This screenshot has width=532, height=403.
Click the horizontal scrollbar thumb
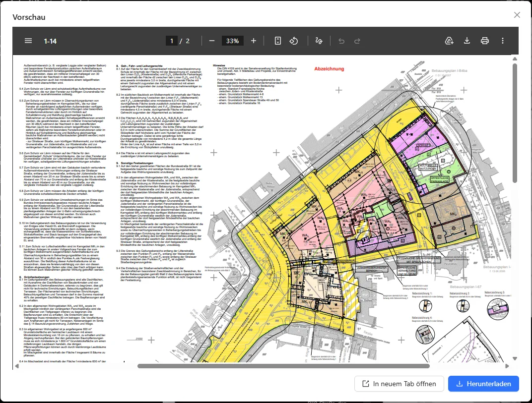point(283,366)
